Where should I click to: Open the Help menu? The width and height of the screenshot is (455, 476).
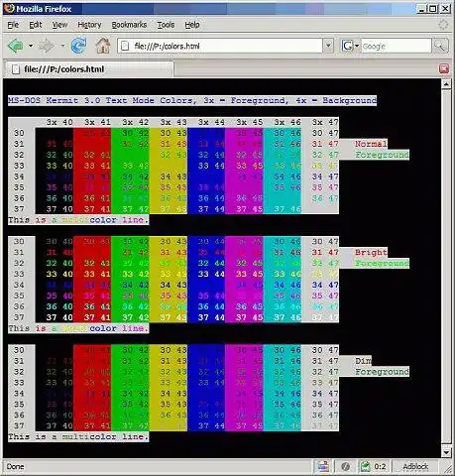point(192,25)
